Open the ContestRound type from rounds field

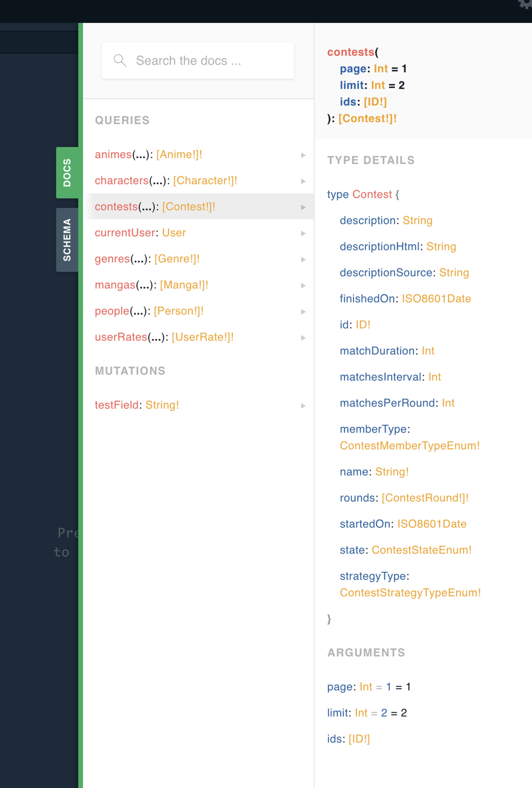click(424, 498)
